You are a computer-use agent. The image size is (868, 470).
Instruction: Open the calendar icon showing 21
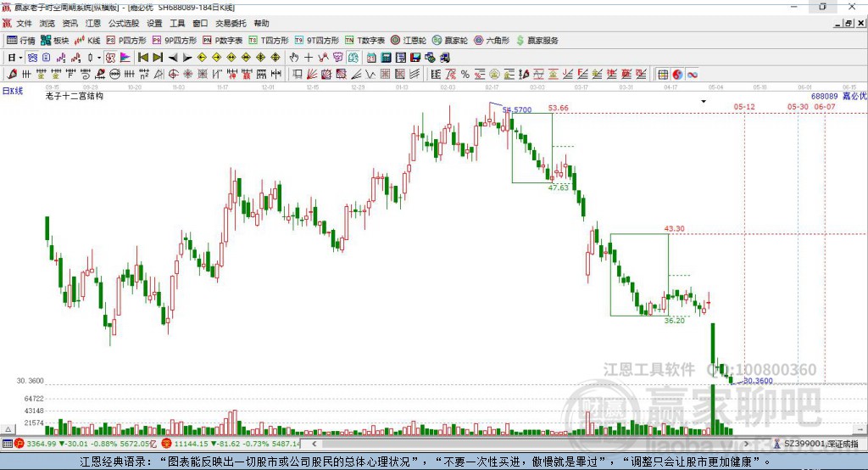pyautogui.click(x=371, y=58)
